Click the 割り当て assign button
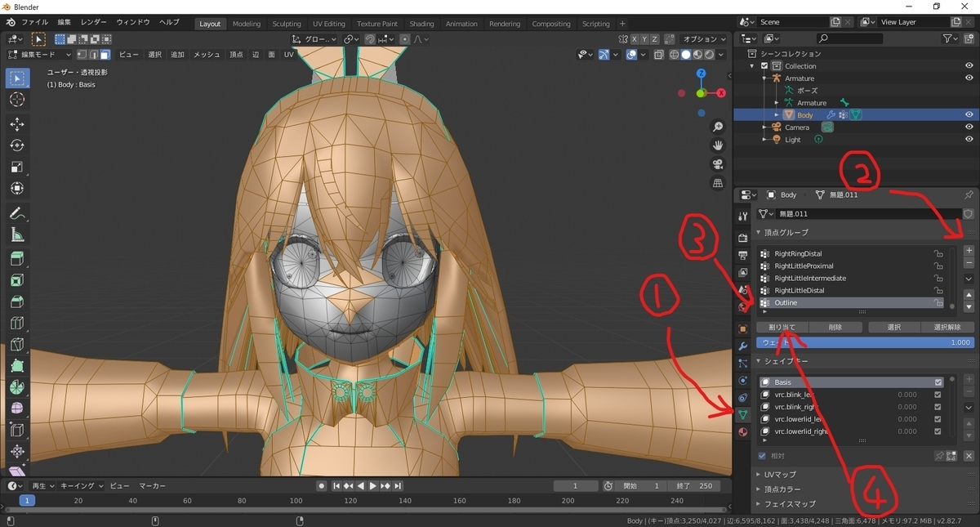This screenshot has height=527, width=980. pyautogui.click(x=782, y=327)
